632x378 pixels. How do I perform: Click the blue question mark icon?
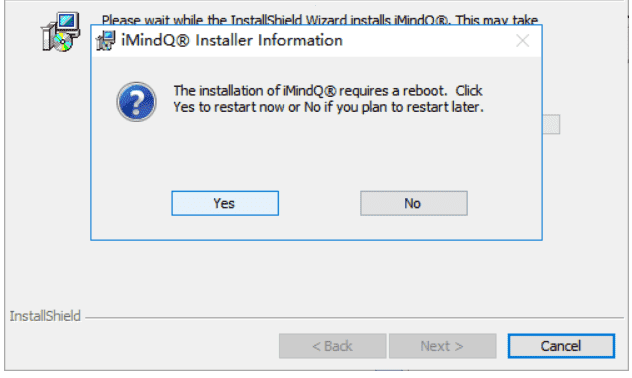pos(136,102)
